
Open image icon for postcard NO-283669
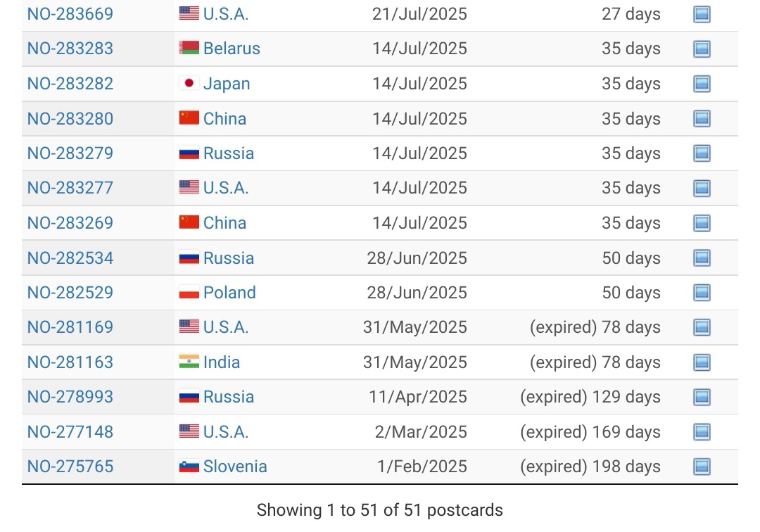[x=702, y=14]
